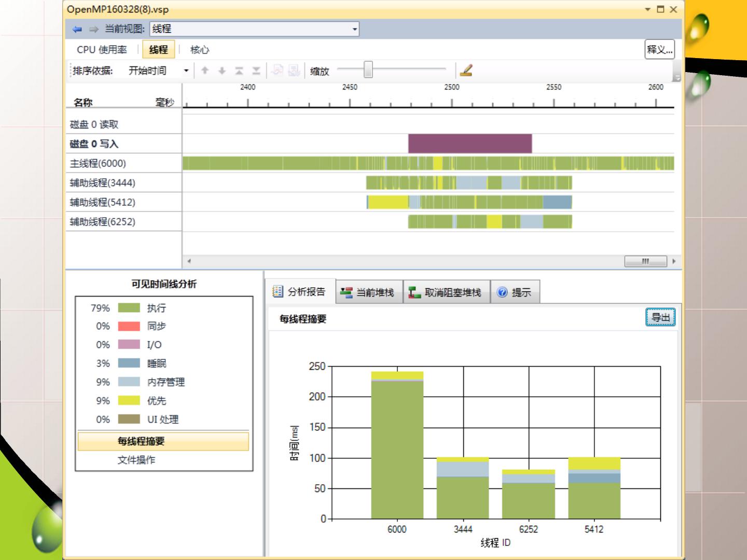Click the toolbar overflow options arrow
This screenshot has height=560, width=747.
[x=676, y=78]
